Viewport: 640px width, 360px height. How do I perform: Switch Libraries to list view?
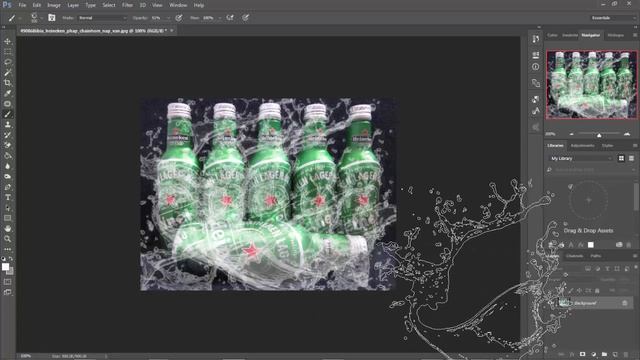[x=631, y=158]
